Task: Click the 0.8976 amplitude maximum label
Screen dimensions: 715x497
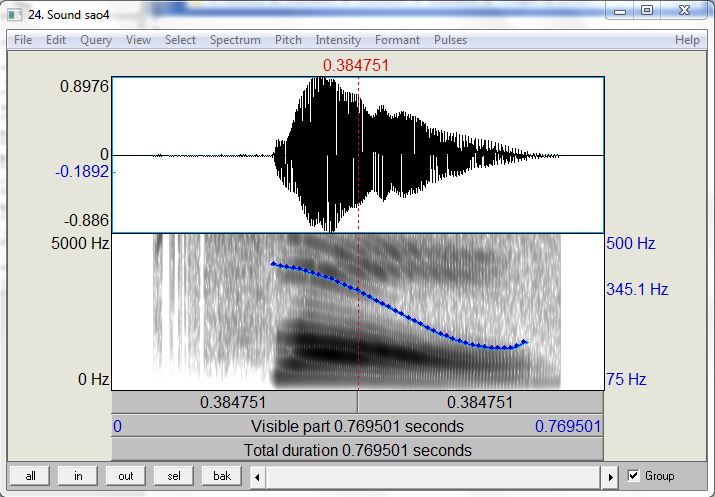Action: pyautogui.click(x=84, y=86)
